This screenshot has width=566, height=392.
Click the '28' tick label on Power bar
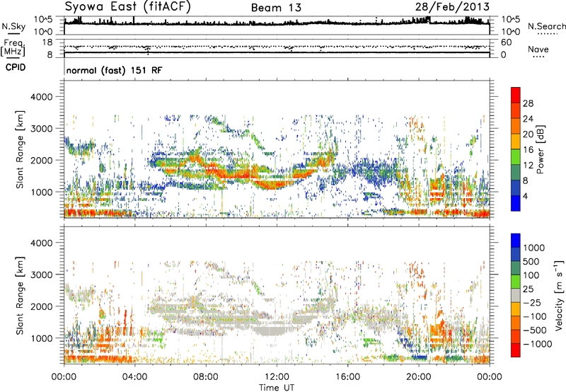click(x=528, y=103)
